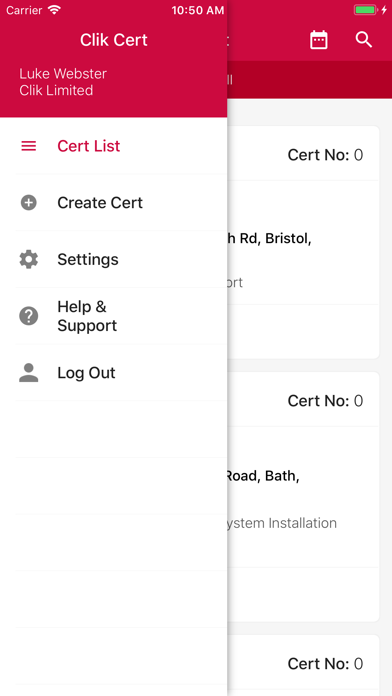Image resolution: width=392 pixels, height=696 pixels.
Task: Tap the Clik Limited company label
Action: (56, 91)
